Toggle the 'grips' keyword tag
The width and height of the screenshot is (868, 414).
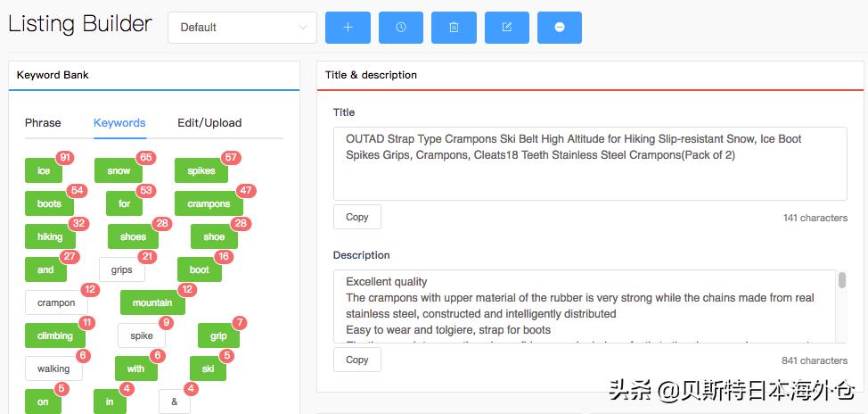[121, 269]
